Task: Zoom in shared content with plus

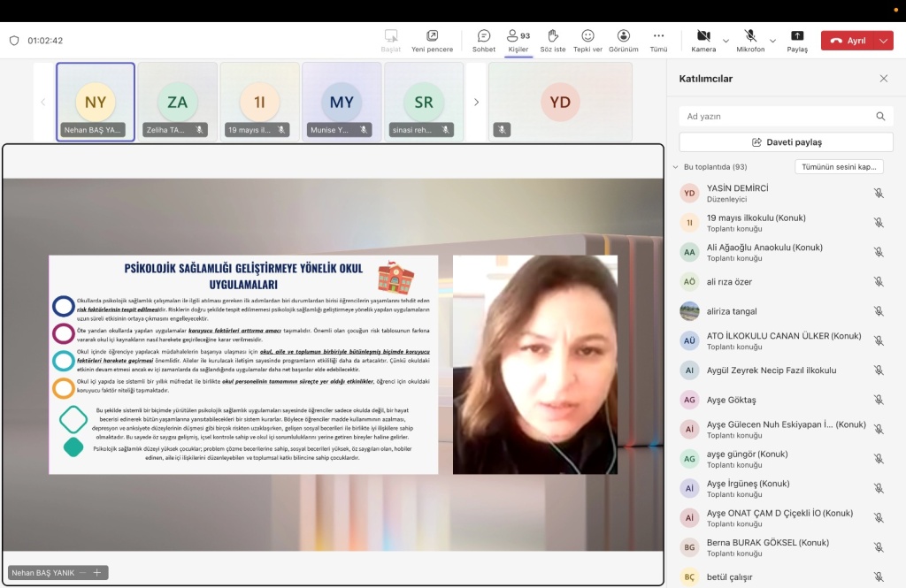Action: pos(96,573)
